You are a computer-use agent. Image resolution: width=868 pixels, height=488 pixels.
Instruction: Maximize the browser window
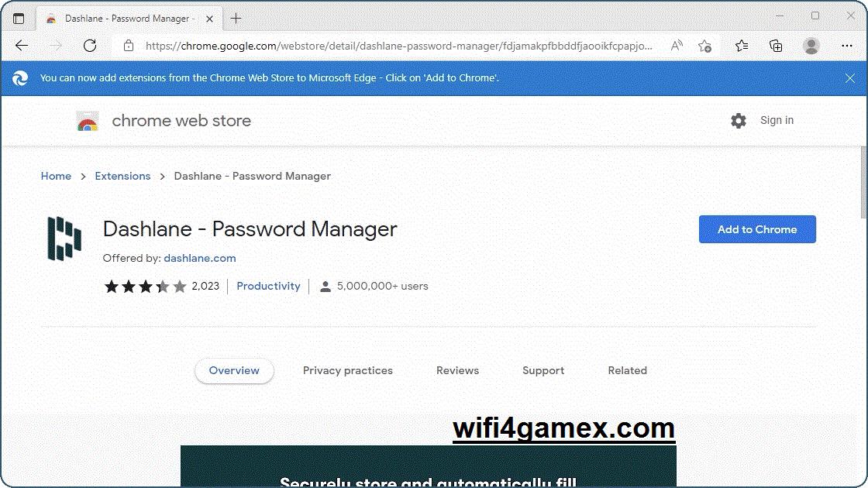coord(815,16)
